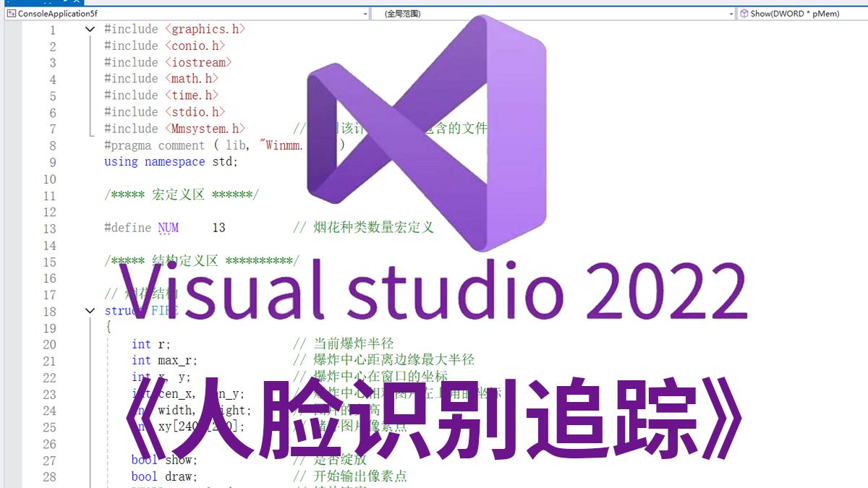Click line number 10 in the gutter
This screenshot has width=868, height=488.
pos(49,179)
